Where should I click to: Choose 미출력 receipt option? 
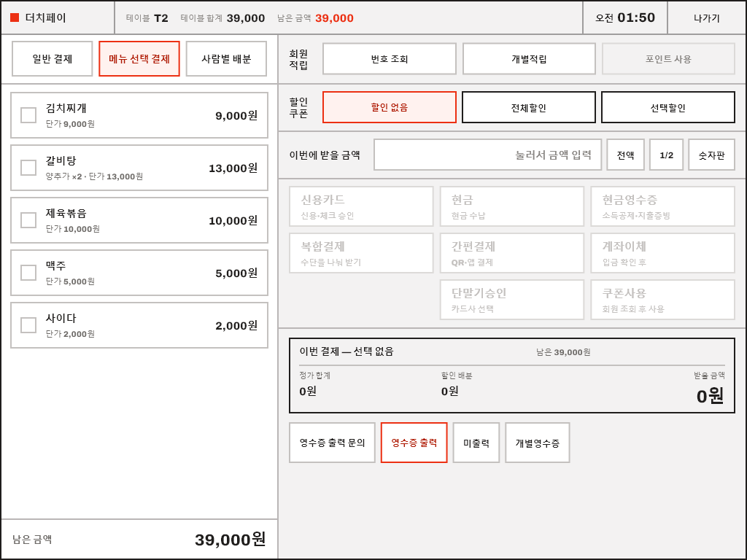tap(476, 443)
